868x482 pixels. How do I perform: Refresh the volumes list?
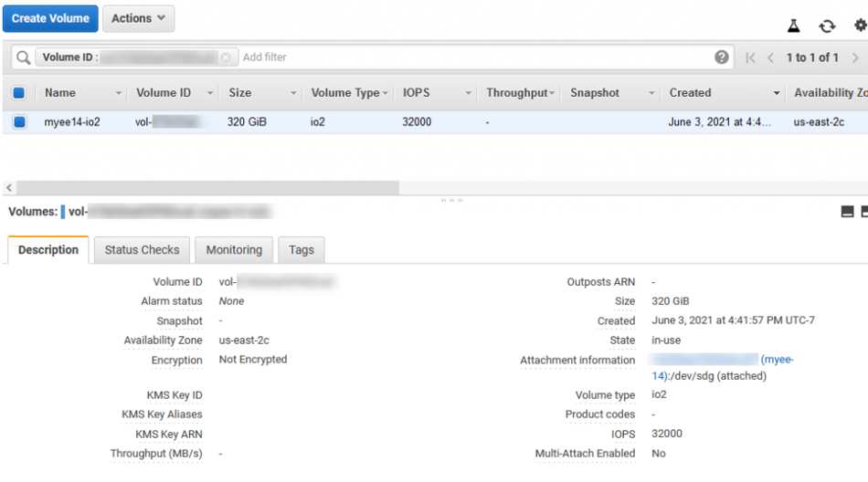click(827, 26)
